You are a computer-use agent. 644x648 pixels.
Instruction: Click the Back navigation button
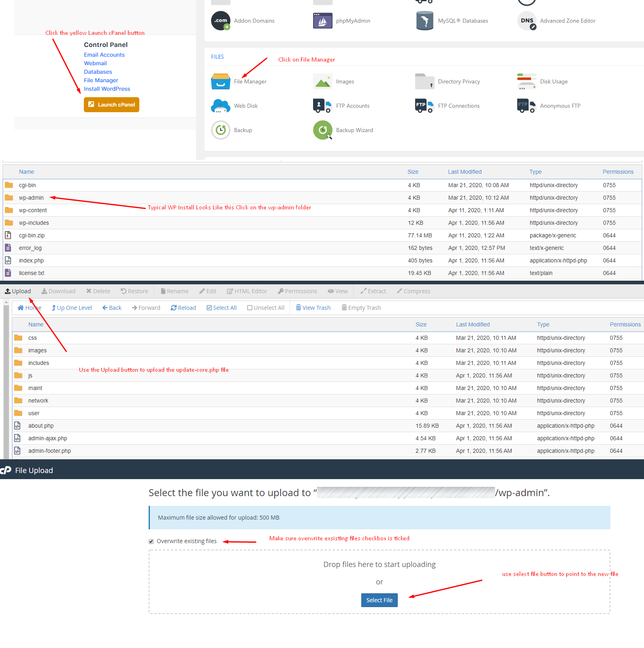(112, 308)
